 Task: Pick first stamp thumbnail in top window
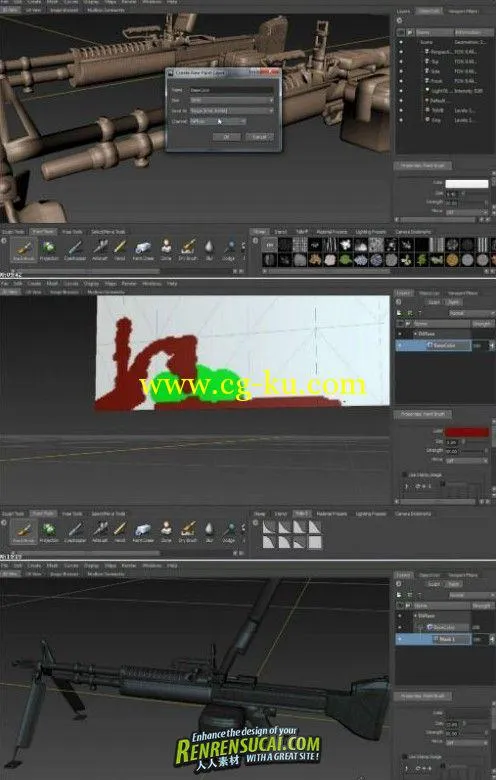[269, 245]
